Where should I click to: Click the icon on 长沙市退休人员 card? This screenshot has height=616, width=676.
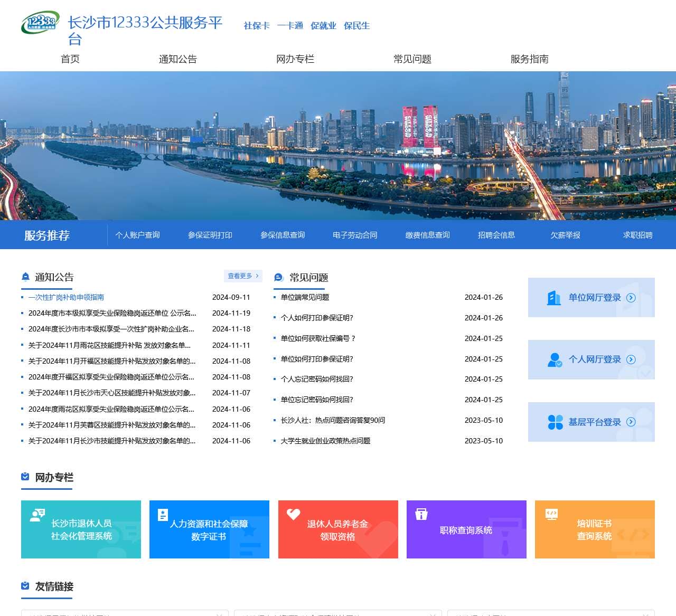(x=37, y=515)
